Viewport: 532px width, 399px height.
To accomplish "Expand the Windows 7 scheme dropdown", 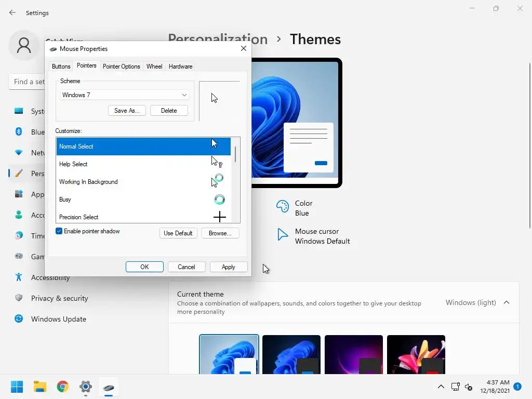I will (125, 95).
